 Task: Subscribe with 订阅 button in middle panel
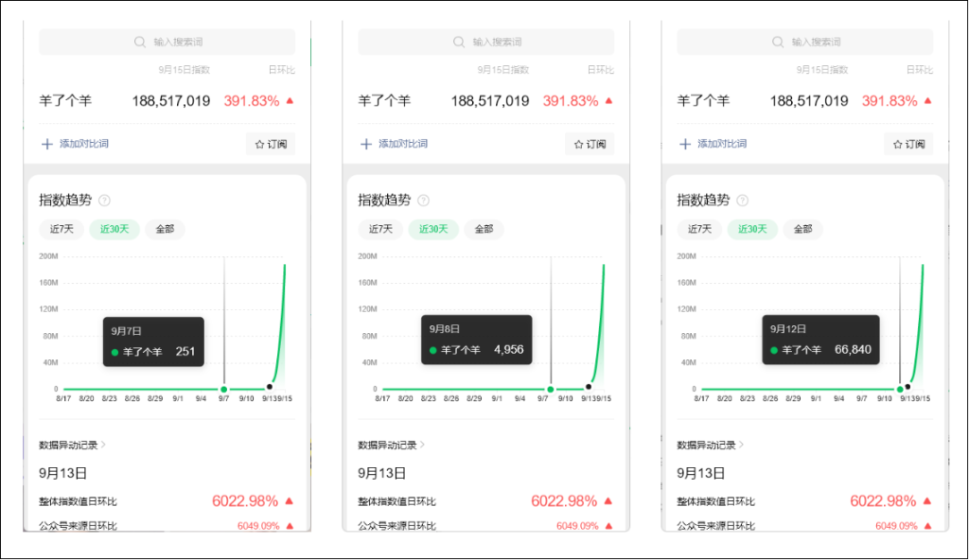(590, 144)
